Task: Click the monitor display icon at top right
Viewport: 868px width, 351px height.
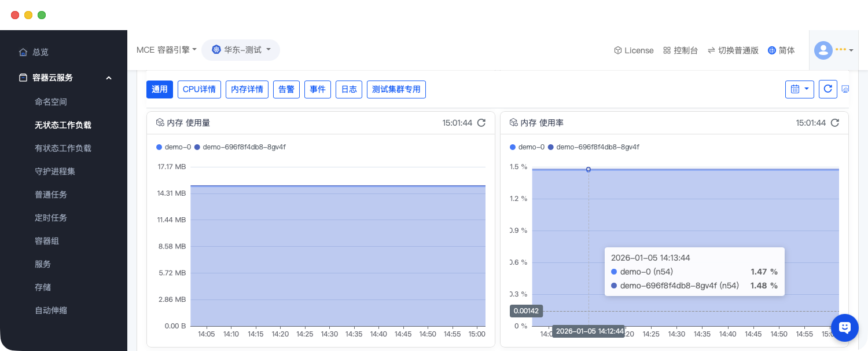Action: 845,89
